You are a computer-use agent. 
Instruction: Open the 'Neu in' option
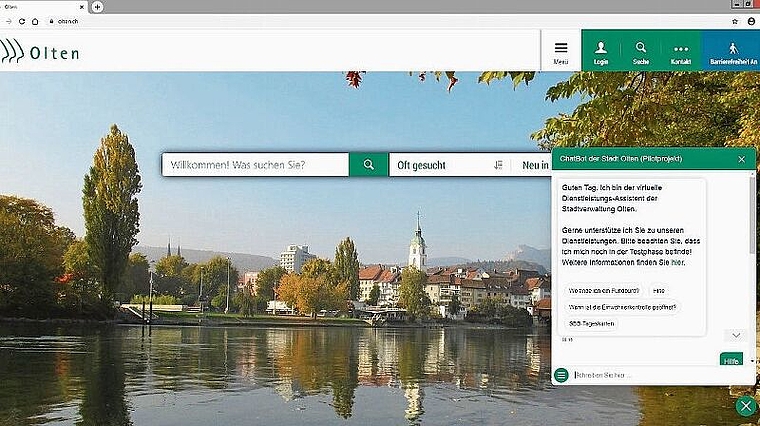pyautogui.click(x=535, y=165)
